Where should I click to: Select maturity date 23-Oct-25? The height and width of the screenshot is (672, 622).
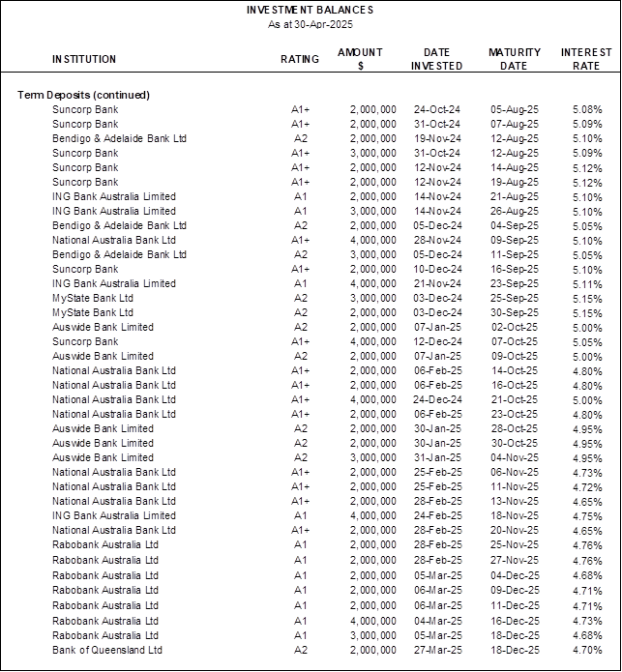click(x=515, y=415)
